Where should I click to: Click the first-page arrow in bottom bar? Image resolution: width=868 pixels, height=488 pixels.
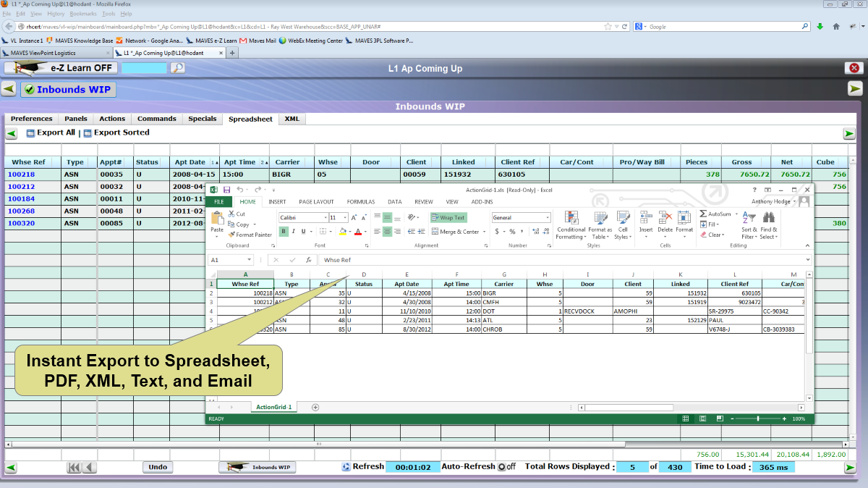(74, 468)
